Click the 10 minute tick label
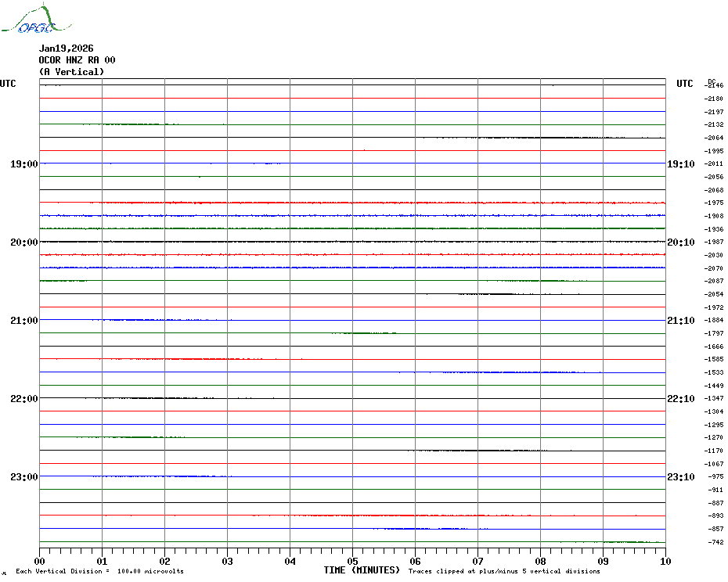 click(x=665, y=561)
